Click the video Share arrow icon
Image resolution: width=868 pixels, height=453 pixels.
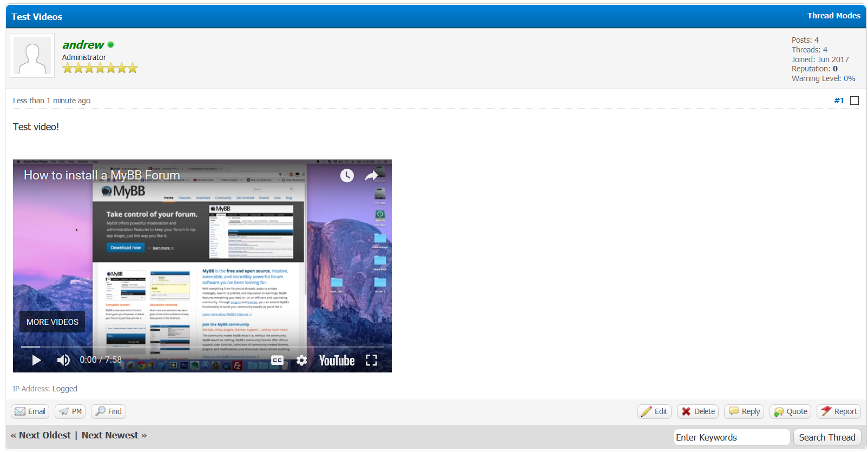pos(371,175)
